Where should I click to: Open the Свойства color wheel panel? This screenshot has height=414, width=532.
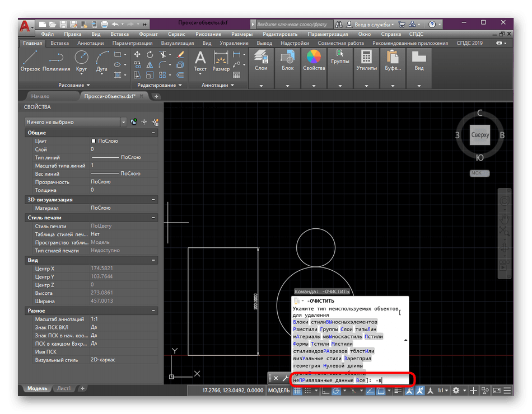pyautogui.click(x=314, y=60)
